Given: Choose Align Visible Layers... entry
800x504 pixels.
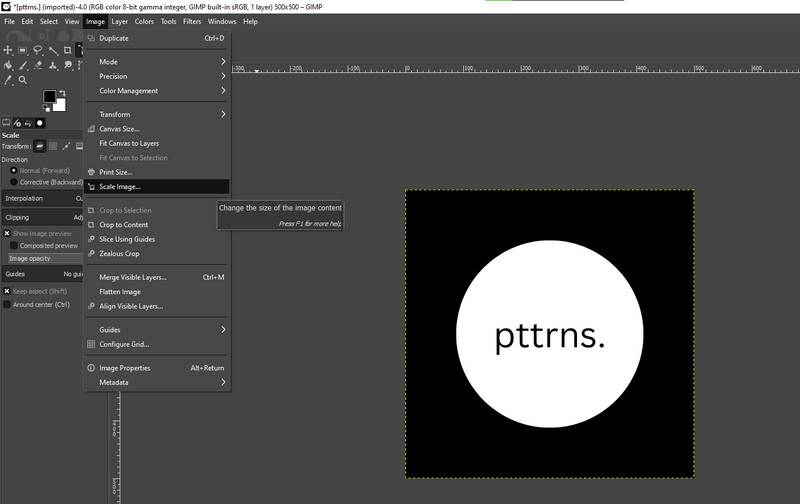Looking at the screenshot, I should [157, 307].
